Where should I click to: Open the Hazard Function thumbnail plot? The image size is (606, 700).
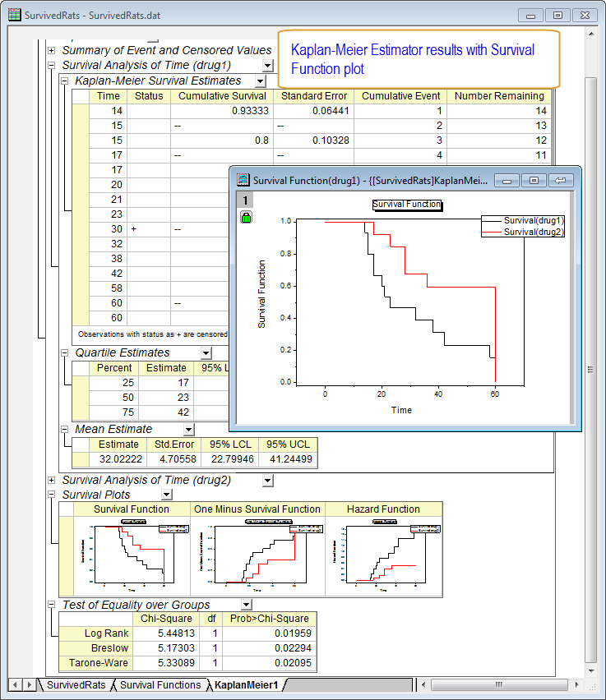click(x=384, y=556)
